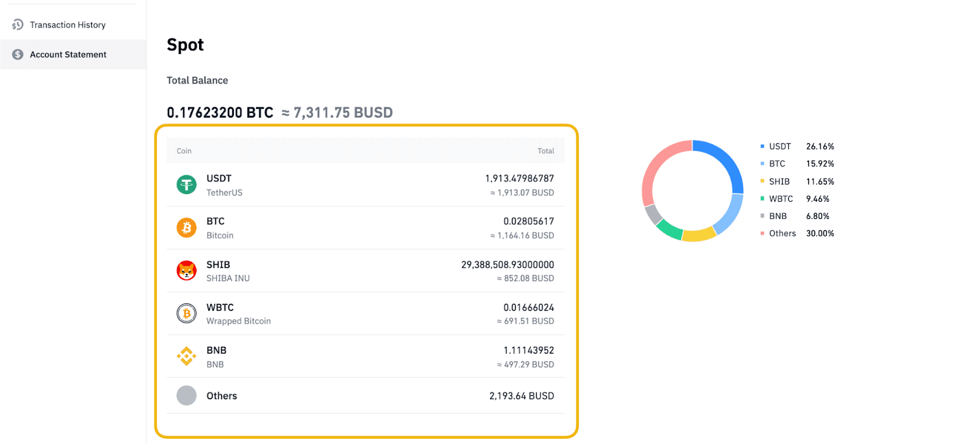Click the Account Statement dollar icon
The image size is (980, 443).
click(x=18, y=55)
